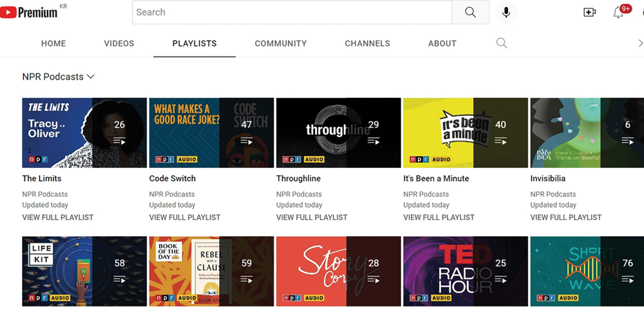
Task: Select the PLAYLISTS tab
Action: point(194,44)
